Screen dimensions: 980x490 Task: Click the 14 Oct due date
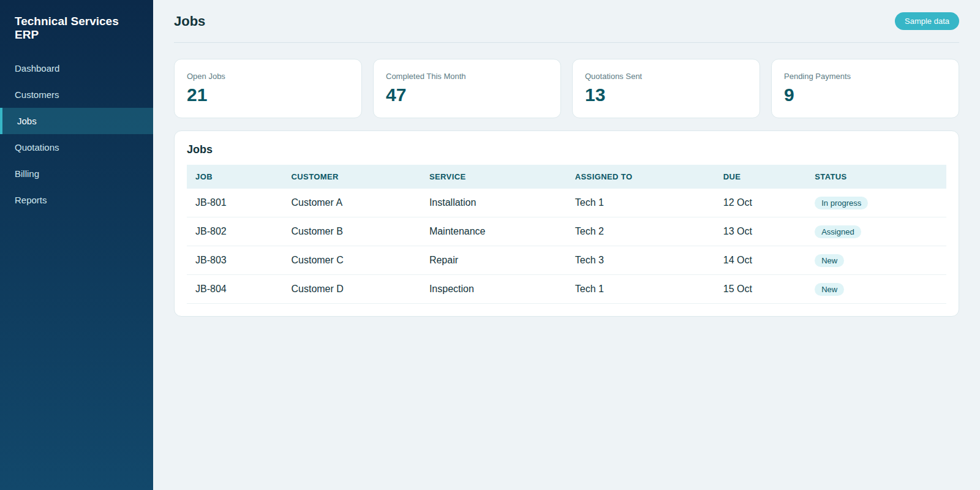tap(737, 260)
